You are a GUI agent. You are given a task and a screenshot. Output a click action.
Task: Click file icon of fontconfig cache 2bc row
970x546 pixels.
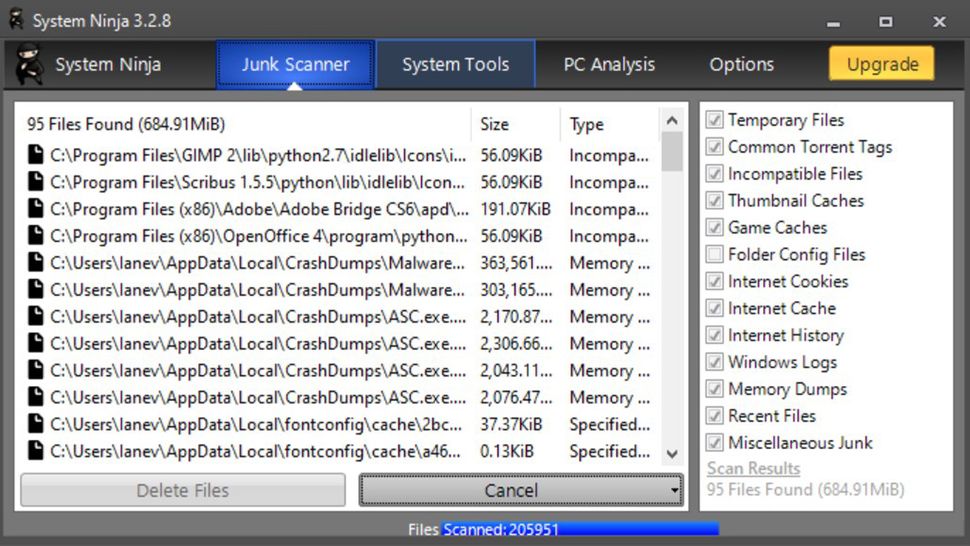click(36, 424)
